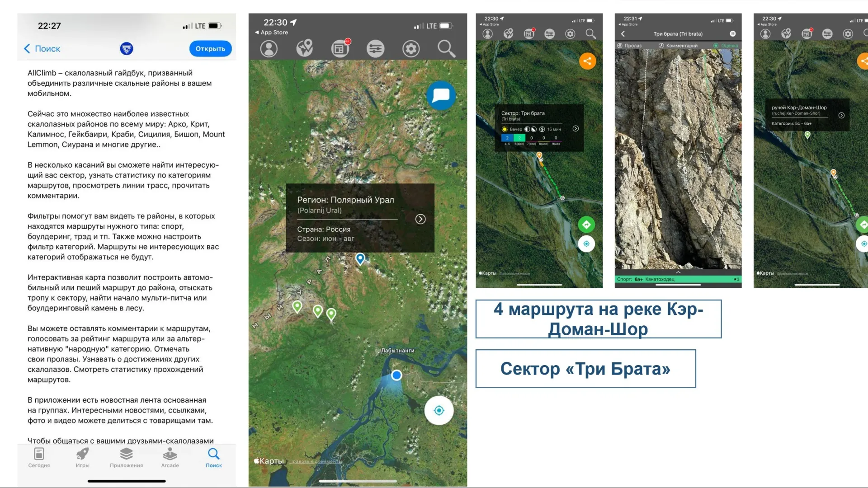Open globe map icon on Polar Ural map screen
Screen dimensions: 868x488
click(x=304, y=48)
